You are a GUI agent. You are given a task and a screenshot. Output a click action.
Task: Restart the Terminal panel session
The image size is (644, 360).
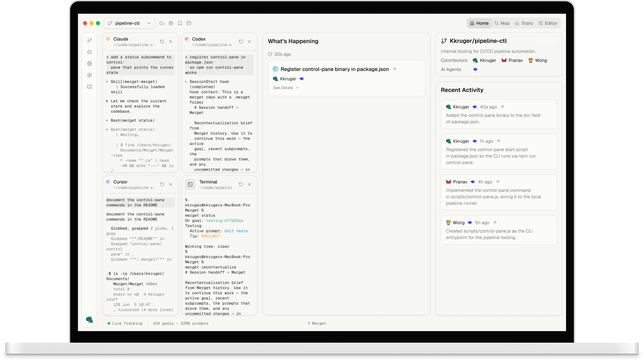coord(241,184)
